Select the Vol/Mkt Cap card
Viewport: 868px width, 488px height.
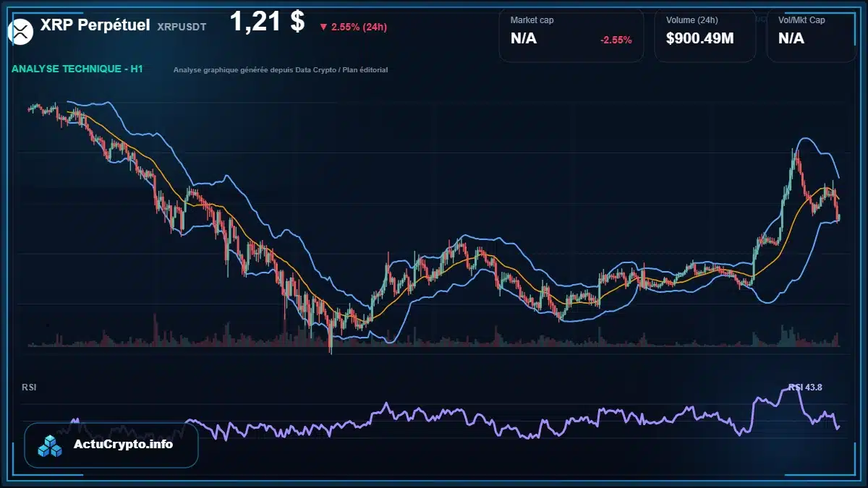[x=812, y=35]
